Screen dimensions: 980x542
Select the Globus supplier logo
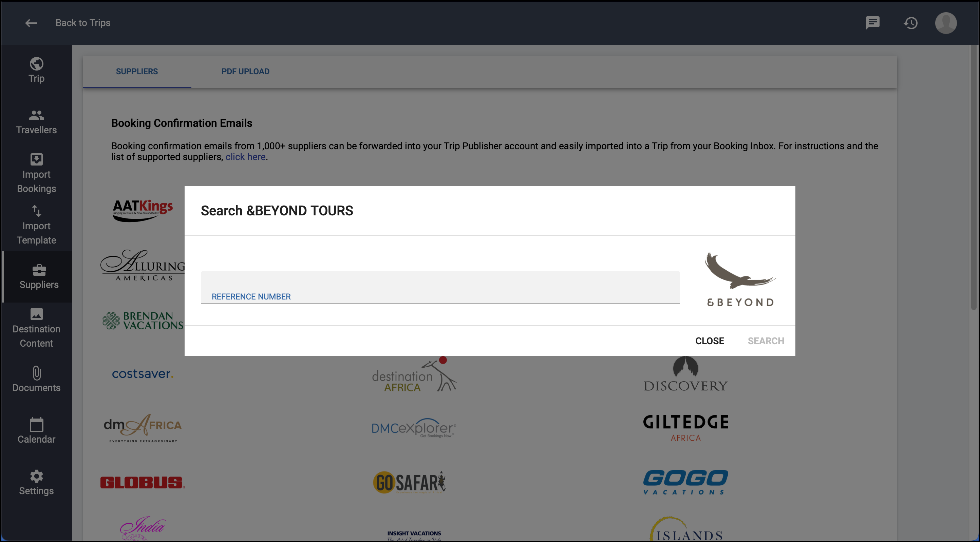pos(143,482)
